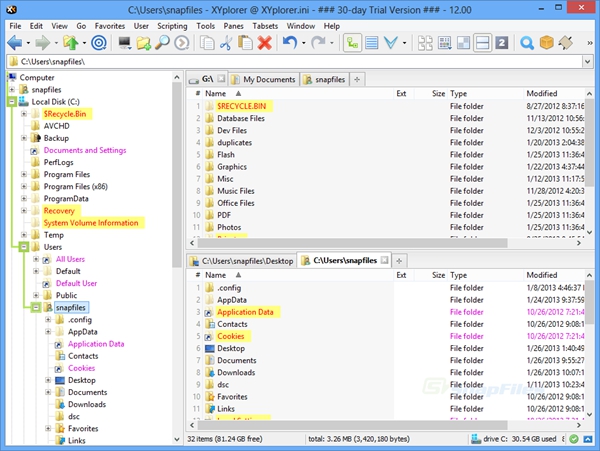This screenshot has width=600, height=451.
Task: Click lower pane horizontal scrollbar
Action: (352, 425)
